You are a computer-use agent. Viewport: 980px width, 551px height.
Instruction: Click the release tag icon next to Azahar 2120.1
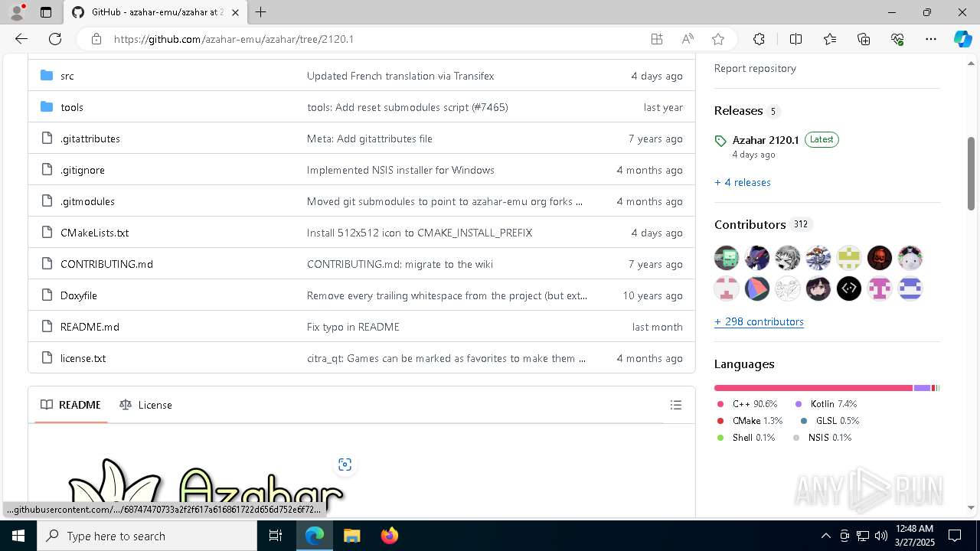(x=720, y=141)
